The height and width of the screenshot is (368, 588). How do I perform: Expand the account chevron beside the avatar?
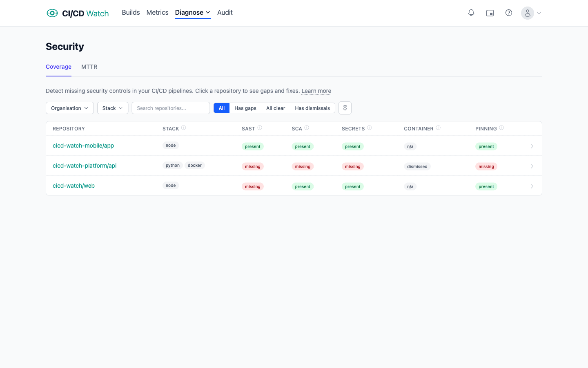[539, 13]
